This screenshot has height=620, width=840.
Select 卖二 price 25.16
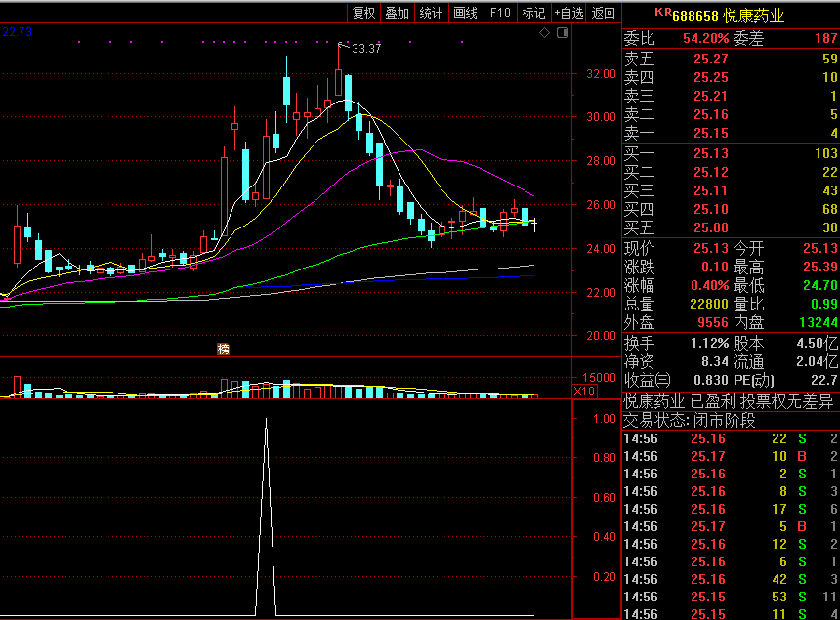pos(711,114)
